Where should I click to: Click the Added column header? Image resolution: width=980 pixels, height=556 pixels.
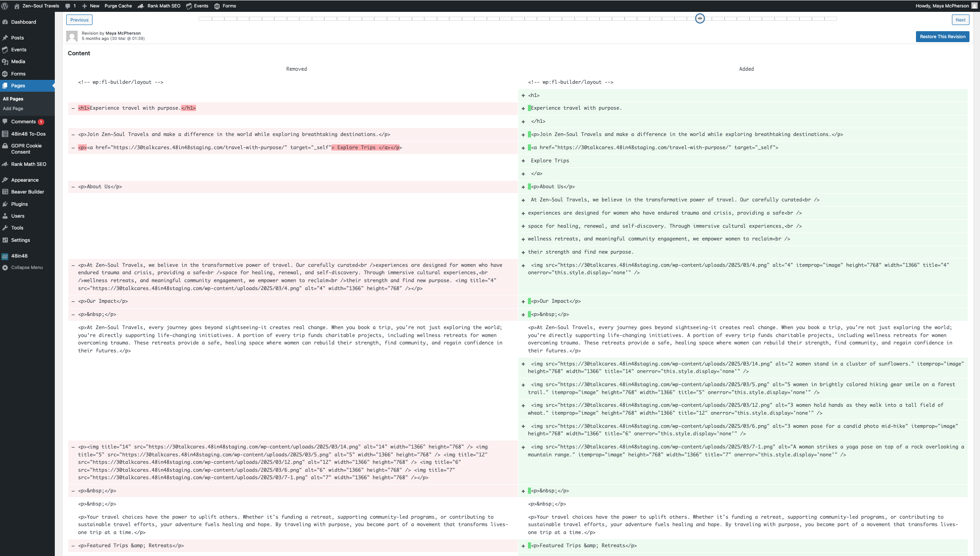(746, 69)
